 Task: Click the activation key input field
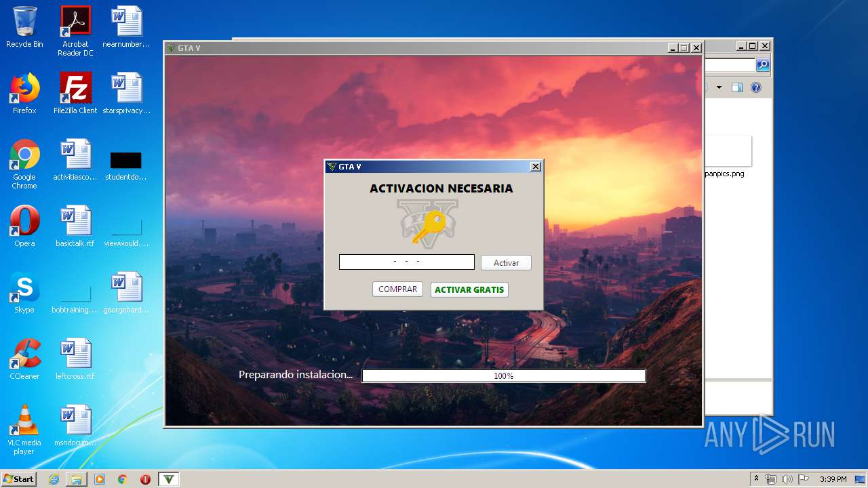(x=406, y=262)
